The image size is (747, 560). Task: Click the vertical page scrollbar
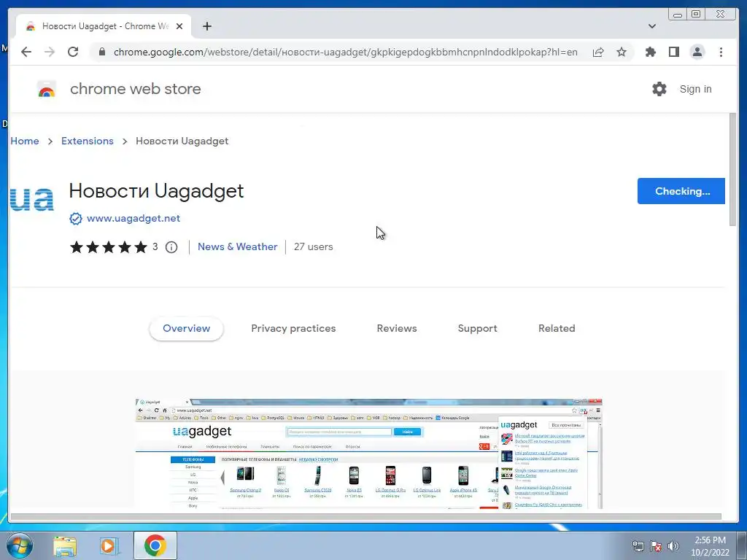732,170
